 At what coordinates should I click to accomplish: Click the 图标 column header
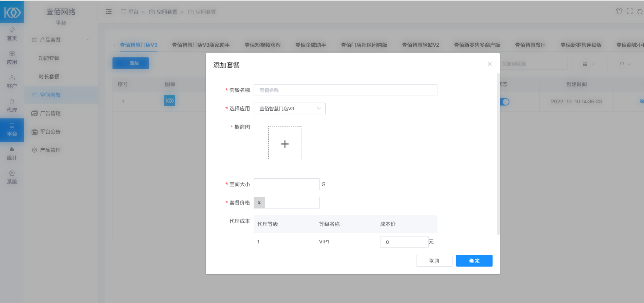tap(170, 84)
